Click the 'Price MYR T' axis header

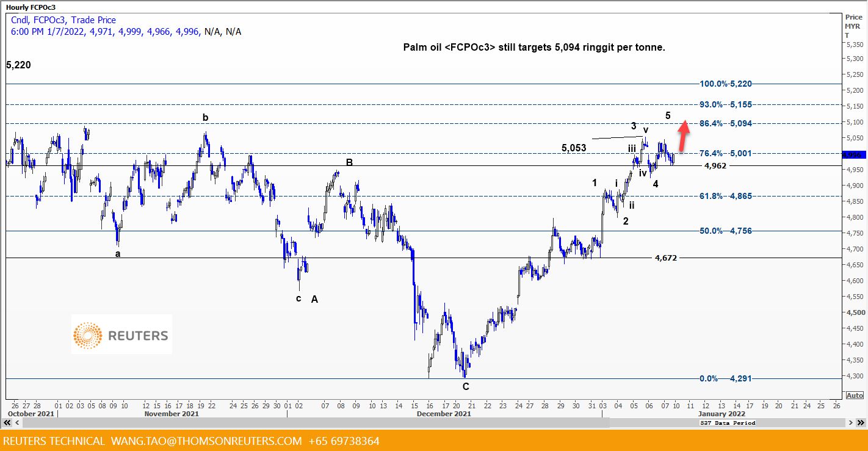tap(853, 26)
